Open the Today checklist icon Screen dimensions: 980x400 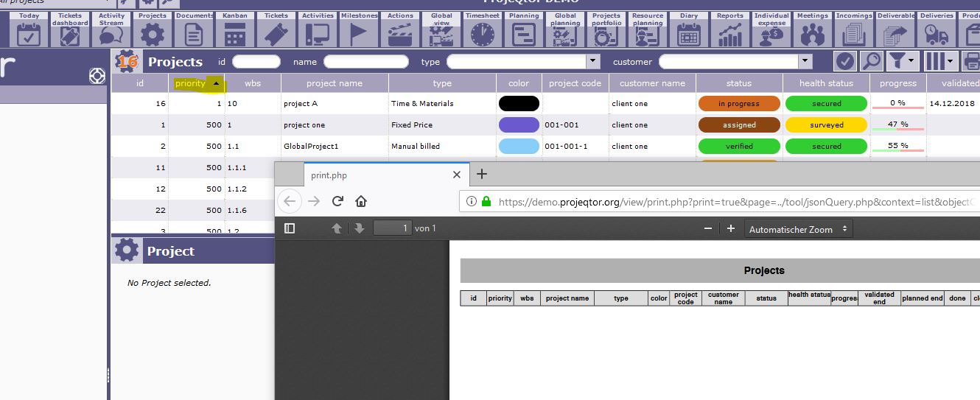(x=29, y=33)
